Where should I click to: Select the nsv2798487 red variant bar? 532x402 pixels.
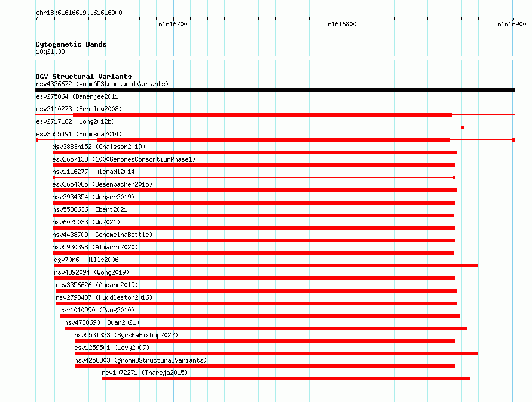click(x=256, y=303)
